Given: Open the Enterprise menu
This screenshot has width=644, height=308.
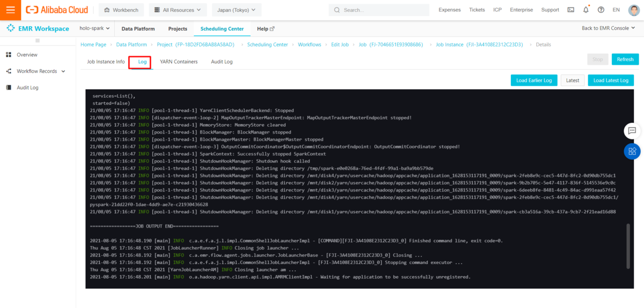Looking at the screenshot, I should click(521, 10).
